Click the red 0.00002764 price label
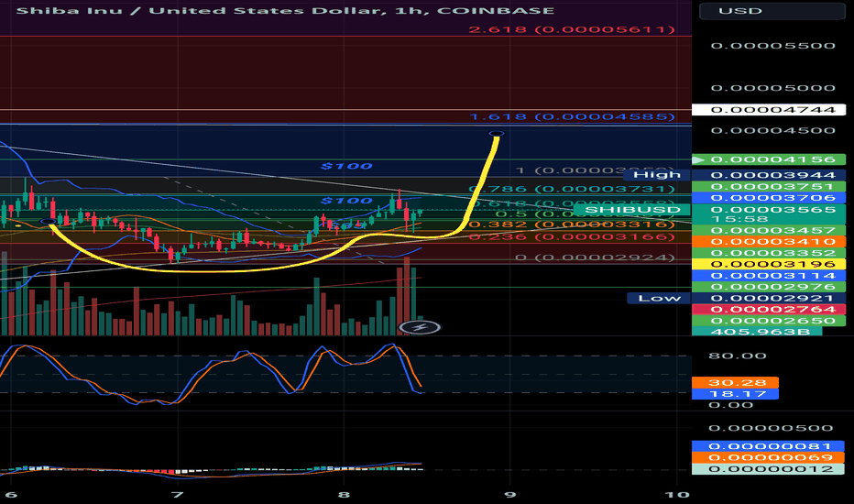Image resolution: width=854 pixels, height=504 pixels. [x=769, y=310]
